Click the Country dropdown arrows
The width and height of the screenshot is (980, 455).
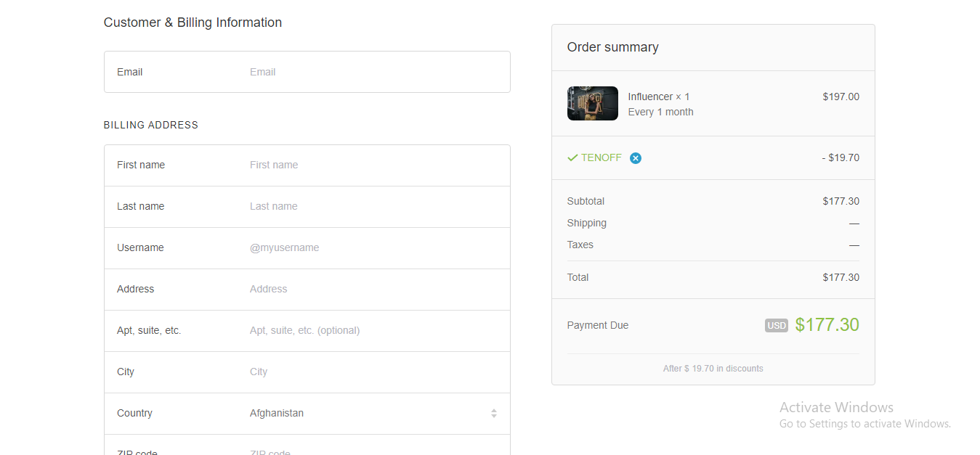(494, 413)
